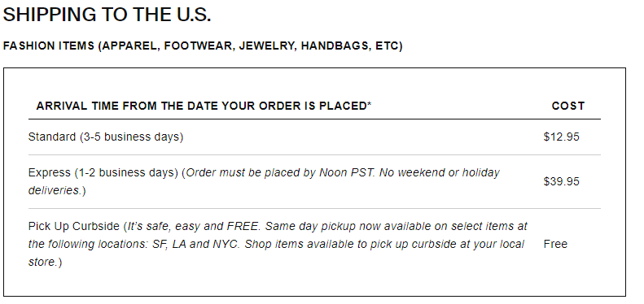
Task: Click the word "store.)" ending the curbside note
Action: click(x=45, y=262)
